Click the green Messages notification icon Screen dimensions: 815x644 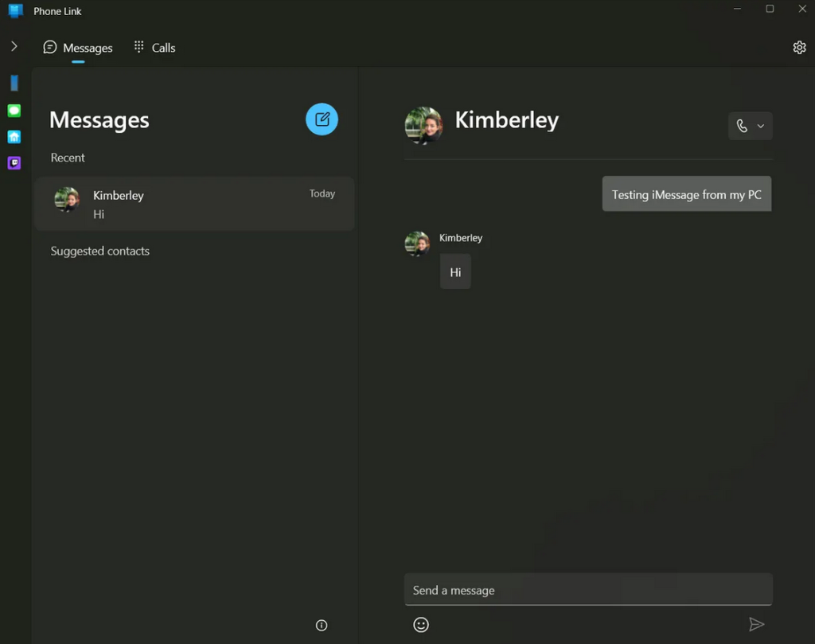click(14, 111)
